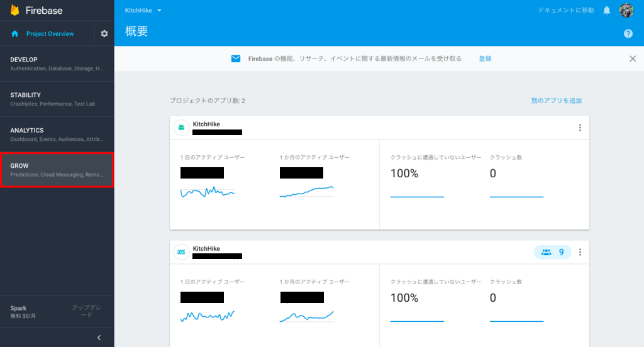Click アップグレード upgrade button
The image size is (644, 347).
point(86,311)
